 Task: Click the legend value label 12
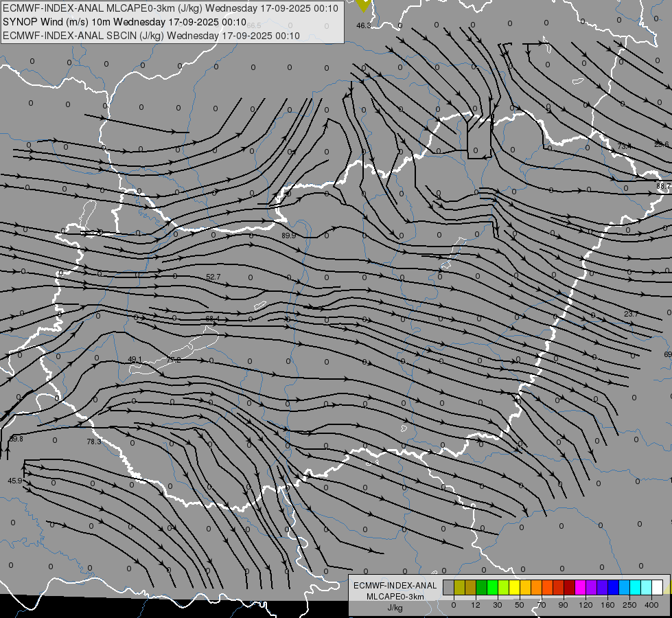pyautogui.click(x=476, y=605)
